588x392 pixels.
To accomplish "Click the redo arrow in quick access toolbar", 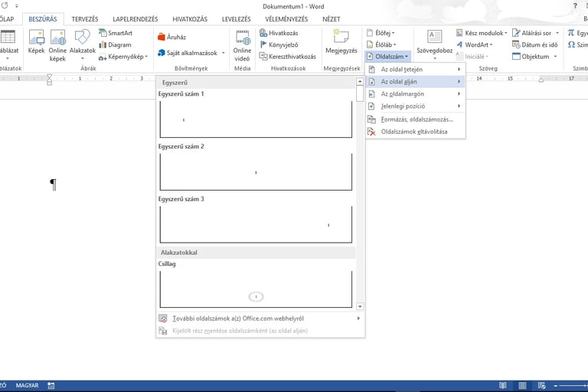I will tap(5, 5).
